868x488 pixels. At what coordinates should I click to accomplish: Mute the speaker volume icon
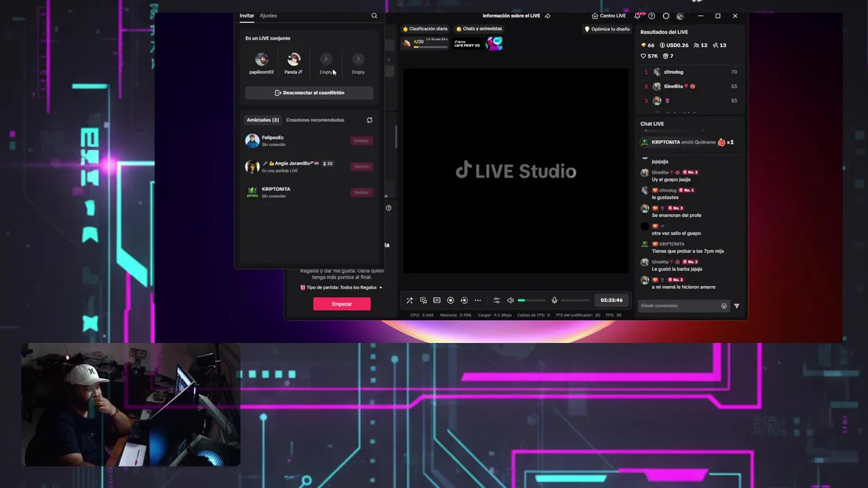pyautogui.click(x=511, y=300)
